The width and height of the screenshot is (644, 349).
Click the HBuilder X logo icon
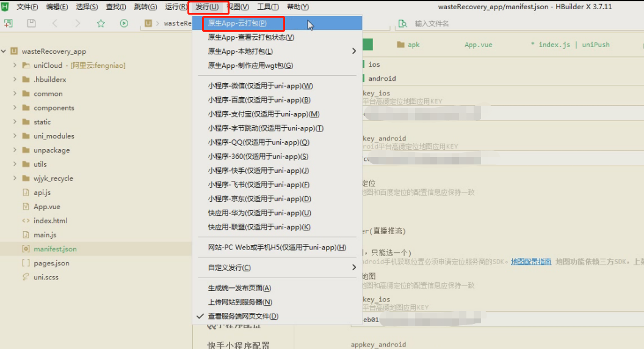click(x=4, y=7)
